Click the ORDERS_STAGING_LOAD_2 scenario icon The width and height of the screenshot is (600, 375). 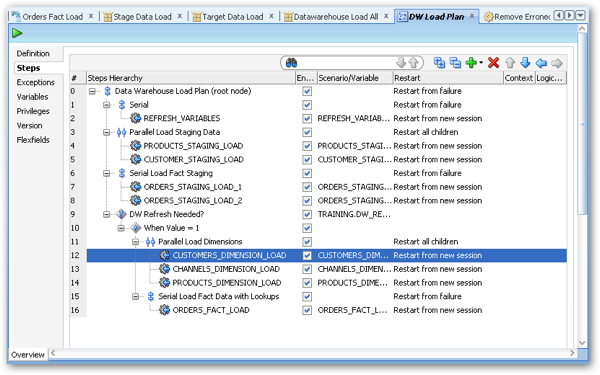click(x=135, y=201)
